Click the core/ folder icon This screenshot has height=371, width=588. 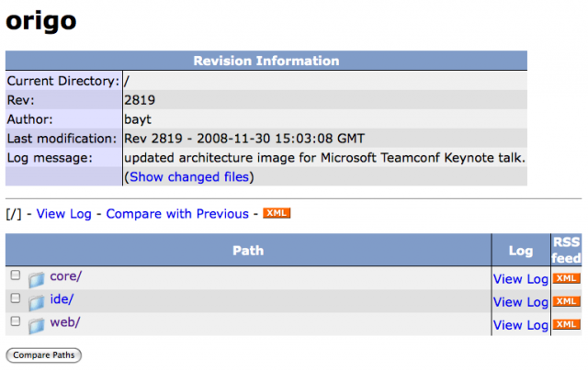(x=36, y=278)
